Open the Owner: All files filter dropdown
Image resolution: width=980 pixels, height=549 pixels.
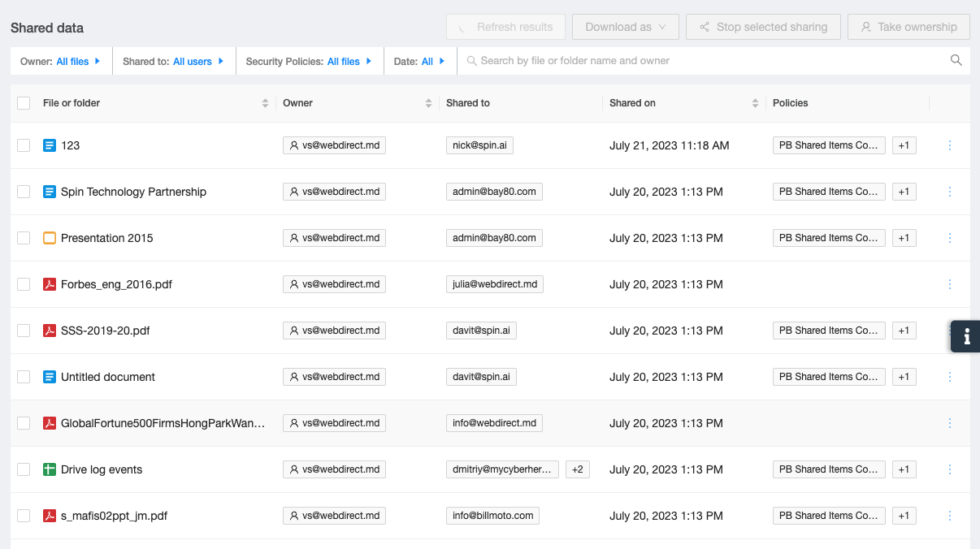[x=61, y=61]
